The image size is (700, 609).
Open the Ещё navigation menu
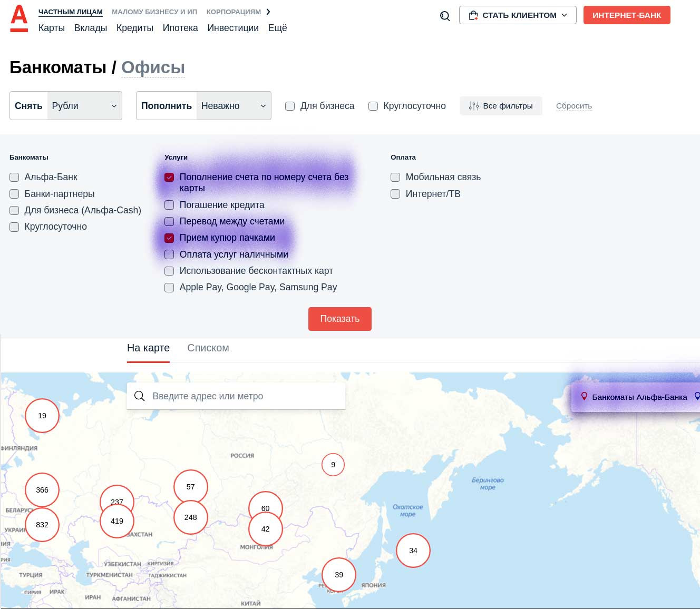278,28
